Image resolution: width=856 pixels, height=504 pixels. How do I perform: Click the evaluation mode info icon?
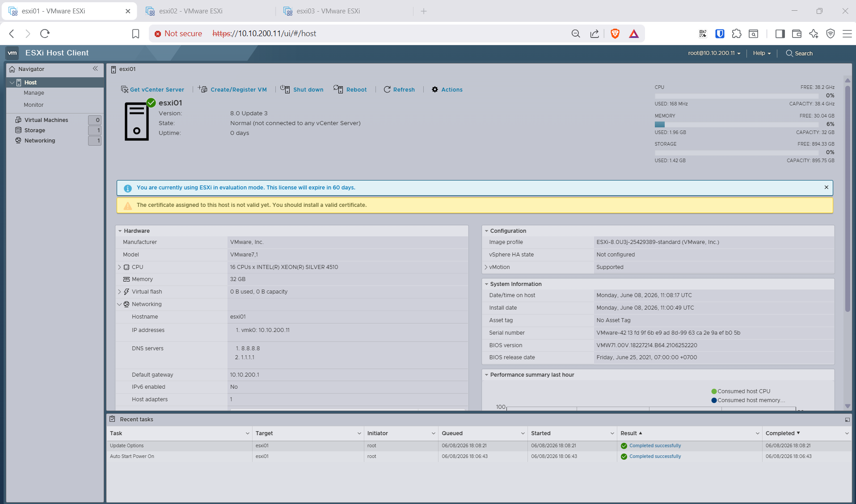click(x=128, y=188)
